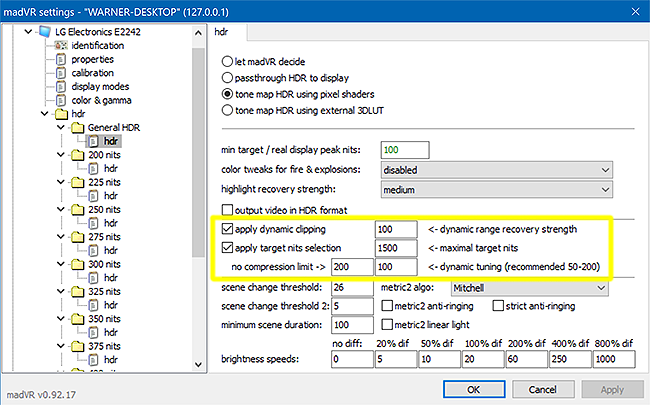Click the no compression limit field
This screenshot has width=650, height=405.
352,267
